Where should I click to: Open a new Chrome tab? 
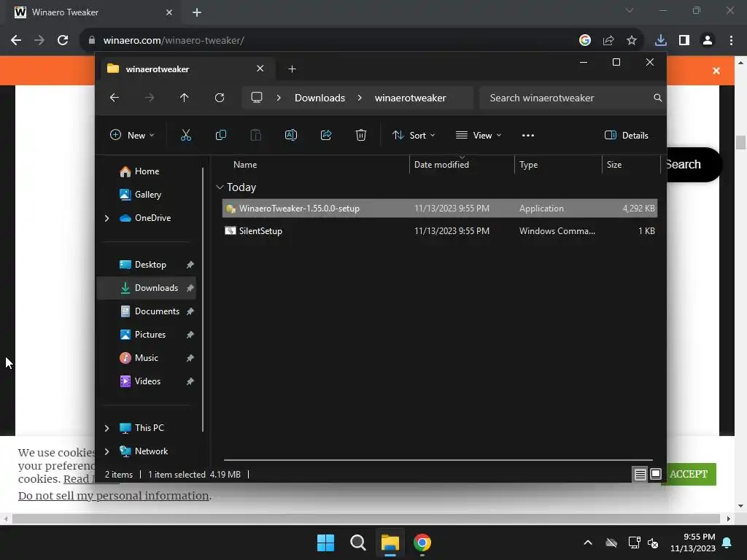pos(197,12)
